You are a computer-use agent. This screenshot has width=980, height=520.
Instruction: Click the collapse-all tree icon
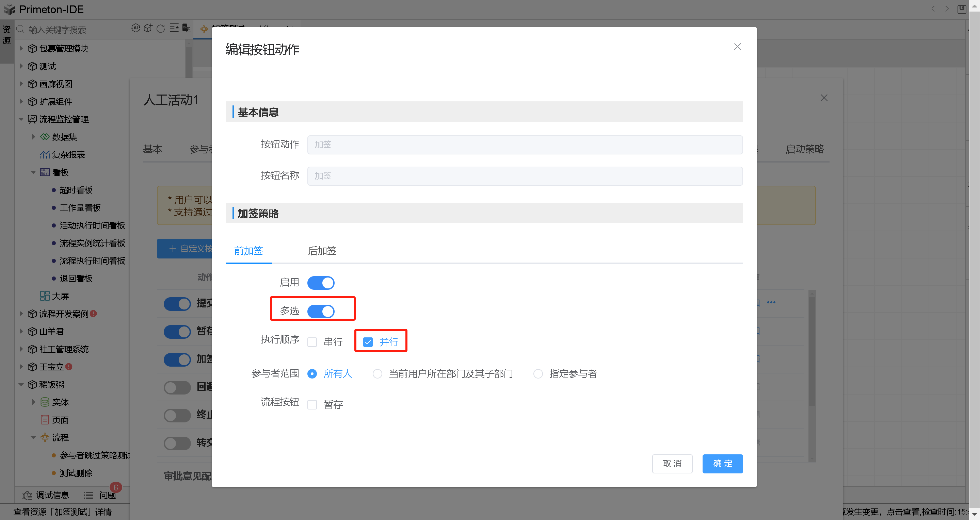click(174, 28)
